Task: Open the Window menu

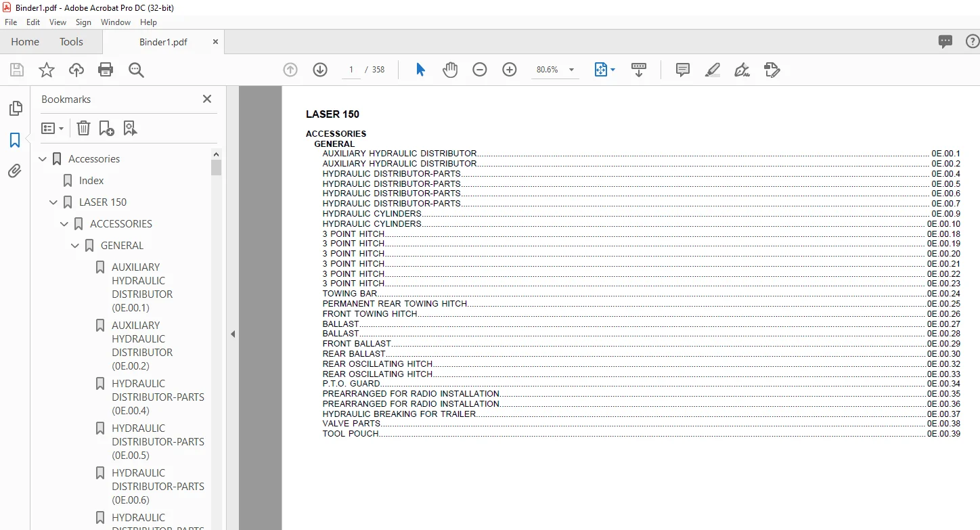Action: 116,22
